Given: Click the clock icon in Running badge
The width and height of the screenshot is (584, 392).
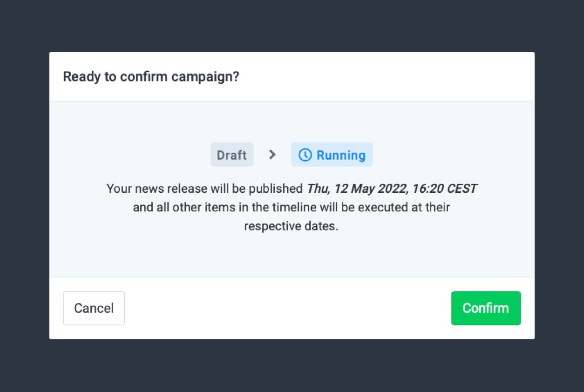Looking at the screenshot, I should 305,155.
